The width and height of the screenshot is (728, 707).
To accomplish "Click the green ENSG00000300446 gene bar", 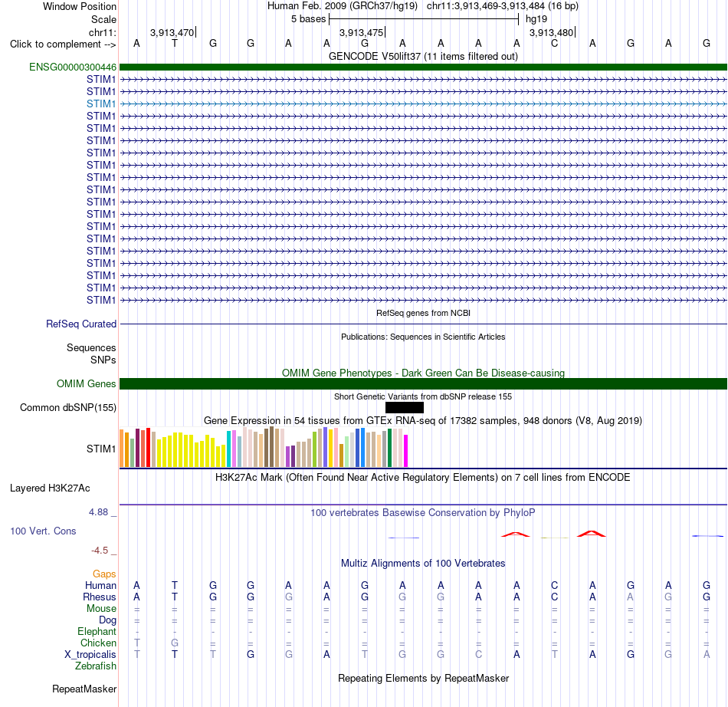I will coord(423,67).
